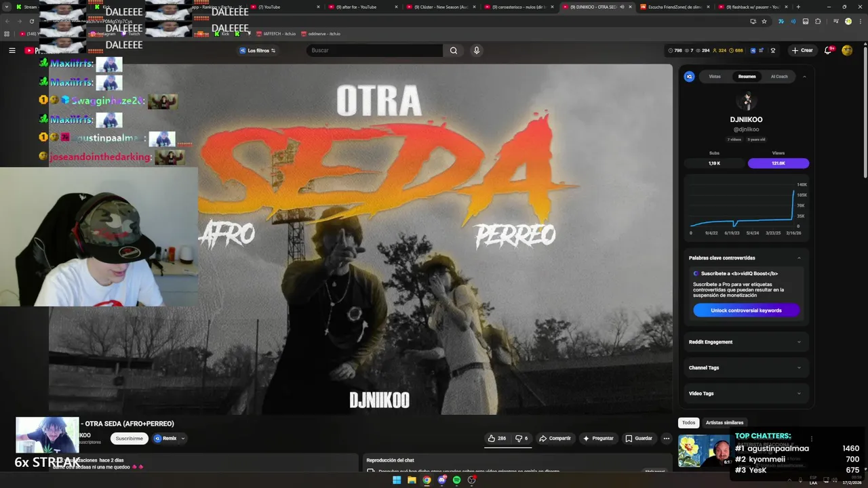The height and width of the screenshot is (488, 868).
Task: Open account avatar menu
Action: click(x=847, y=50)
